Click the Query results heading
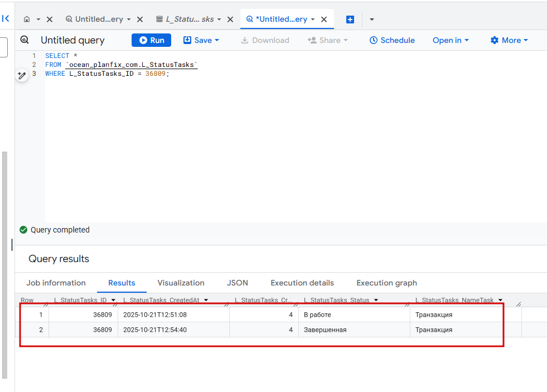 click(x=59, y=259)
